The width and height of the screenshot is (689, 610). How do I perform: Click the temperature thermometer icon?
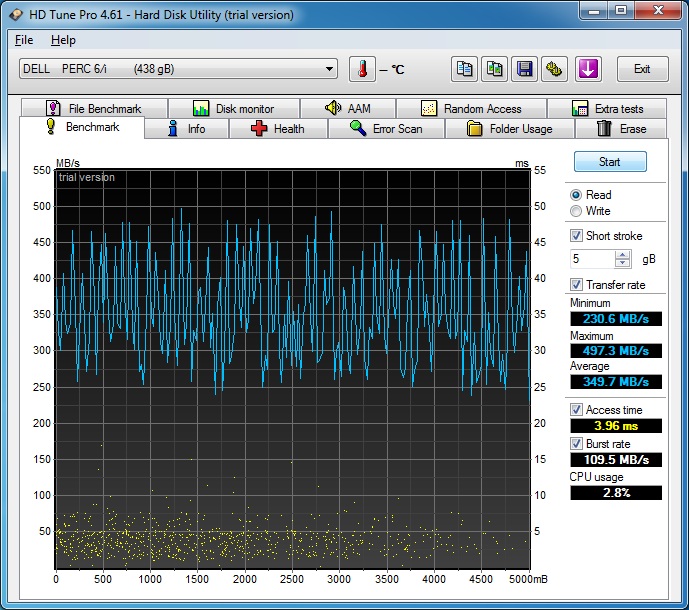click(x=362, y=69)
